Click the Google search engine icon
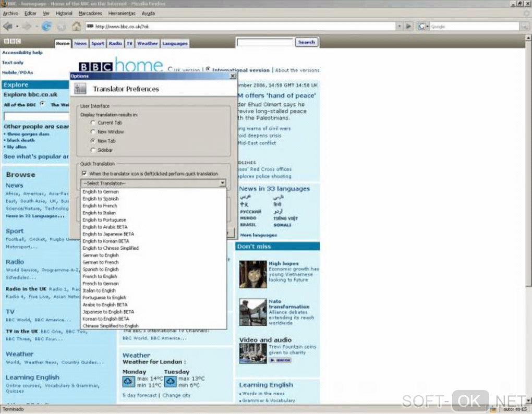Image resolution: width=532 pixels, height=414 pixels. pyautogui.click(x=421, y=26)
